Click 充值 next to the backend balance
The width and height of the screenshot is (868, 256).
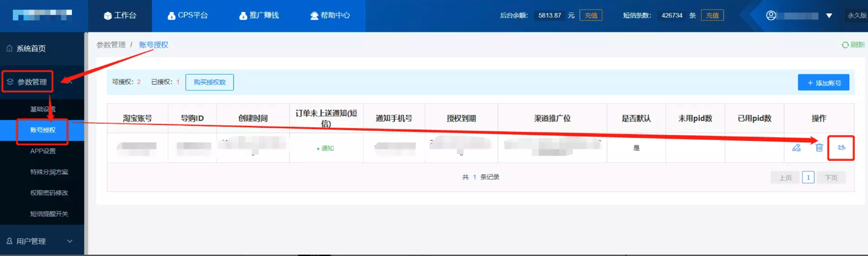[590, 15]
